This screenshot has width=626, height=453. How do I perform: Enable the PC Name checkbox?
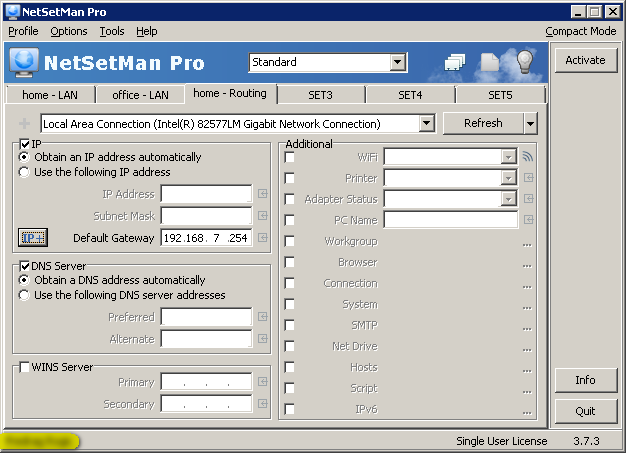289,220
